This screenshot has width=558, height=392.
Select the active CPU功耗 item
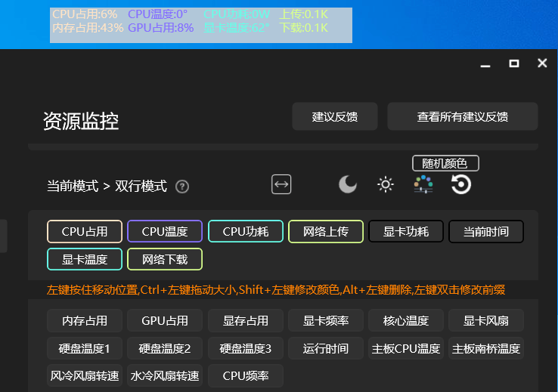point(246,232)
